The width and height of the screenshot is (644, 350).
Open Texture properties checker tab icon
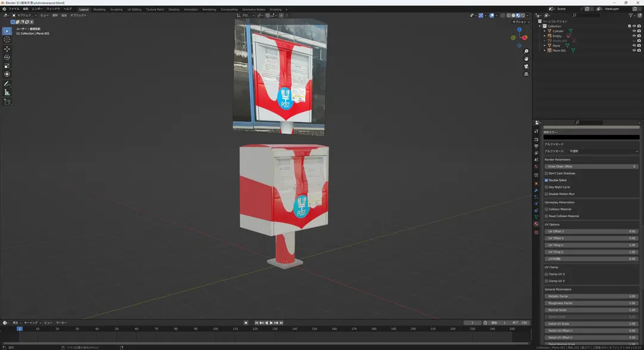pyautogui.click(x=537, y=232)
